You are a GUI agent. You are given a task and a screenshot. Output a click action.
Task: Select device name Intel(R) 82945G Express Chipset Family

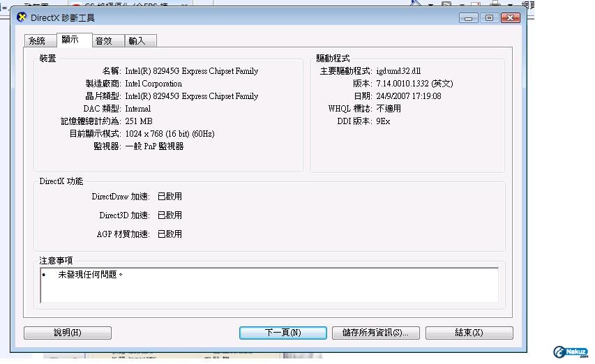(192, 71)
